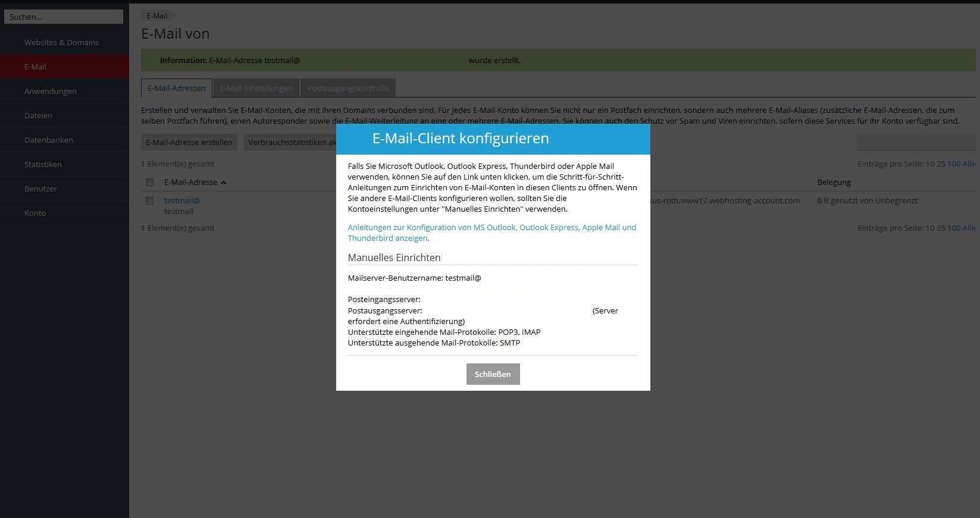
Task: Click the 'Manuelles Einrichten' heading in the dialog
Action: coord(394,258)
